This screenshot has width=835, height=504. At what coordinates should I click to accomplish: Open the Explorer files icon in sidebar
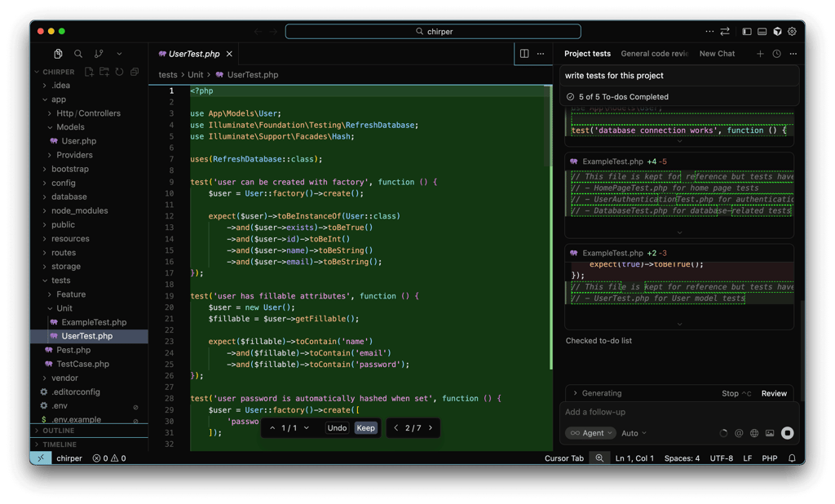(58, 54)
